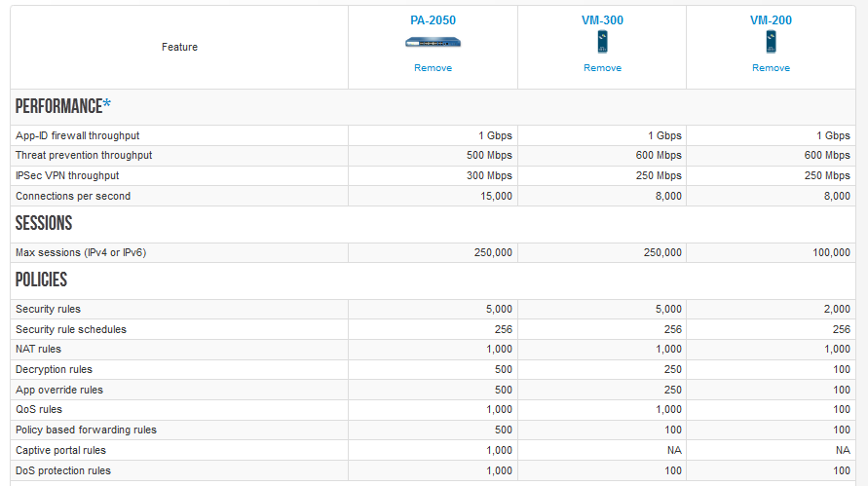Click PA-2050 policy based forwarding value 500

click(x=504, y=430)
